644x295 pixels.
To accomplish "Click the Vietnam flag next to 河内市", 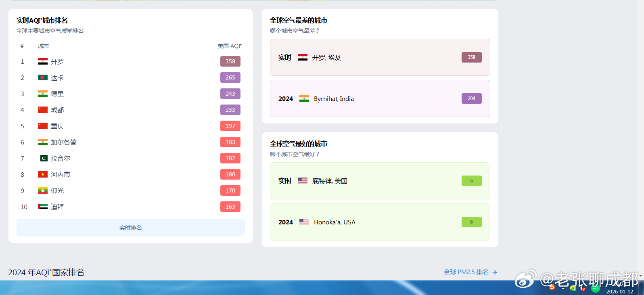I will click(x=43, y=174).
